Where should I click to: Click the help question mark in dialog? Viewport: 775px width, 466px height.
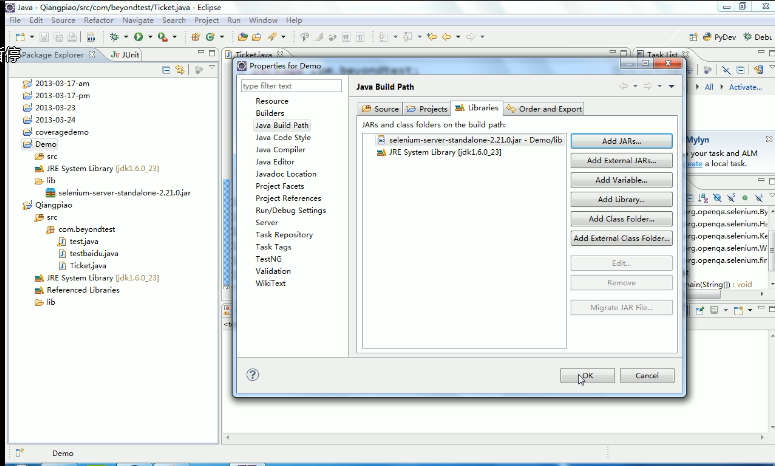point(253,375)
